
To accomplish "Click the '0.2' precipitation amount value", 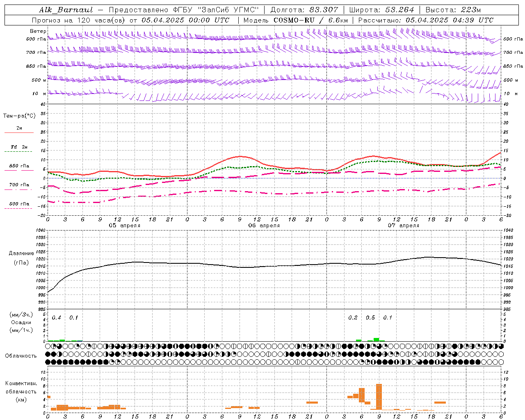I will 353,318.
